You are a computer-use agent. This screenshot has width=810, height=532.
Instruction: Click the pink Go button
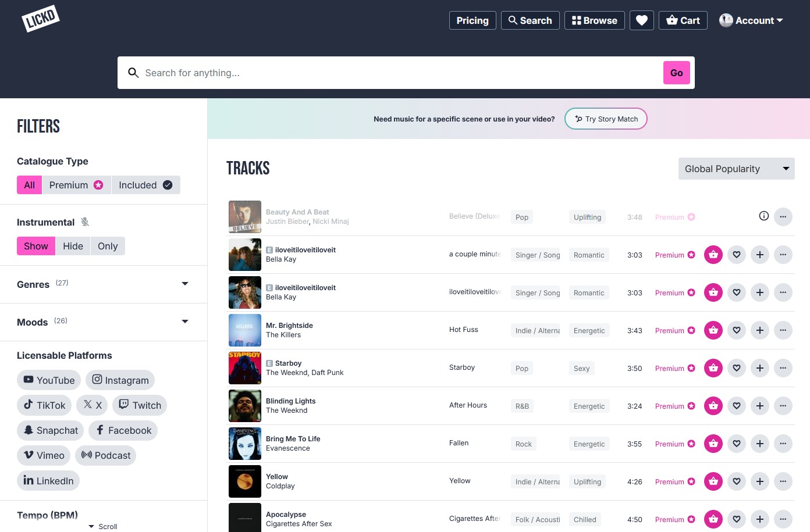677,73
